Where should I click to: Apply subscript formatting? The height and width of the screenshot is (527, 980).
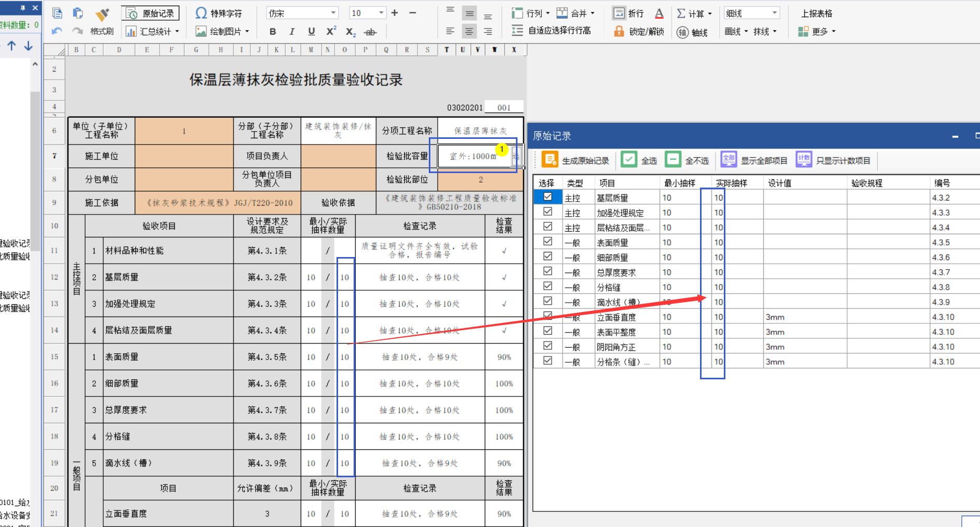pos(351,32)
